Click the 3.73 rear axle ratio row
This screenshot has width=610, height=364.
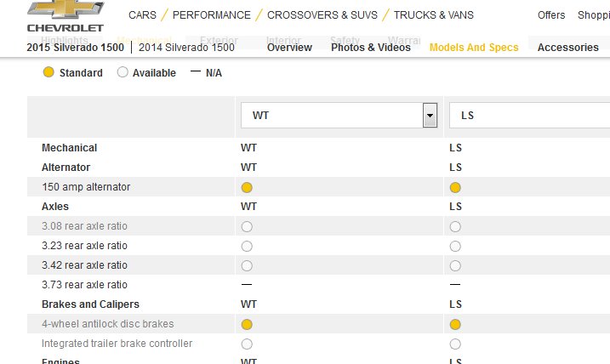319,285
